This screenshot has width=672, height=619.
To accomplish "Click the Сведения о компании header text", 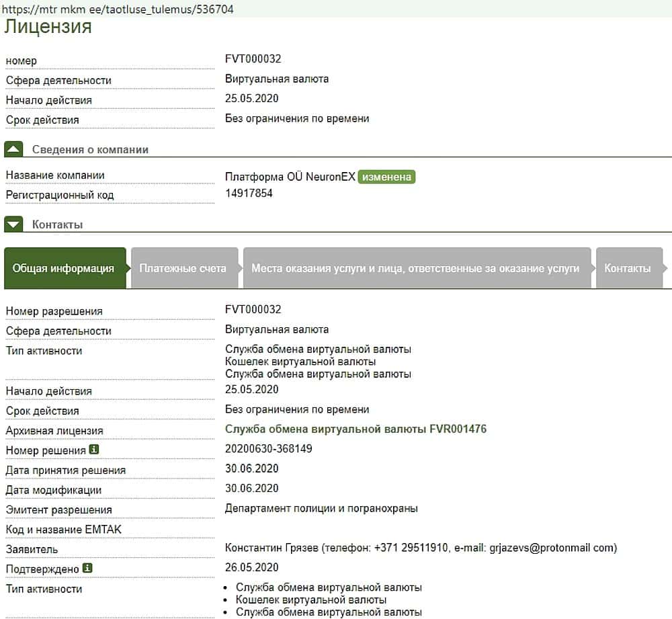I will [x=90, y=150].
